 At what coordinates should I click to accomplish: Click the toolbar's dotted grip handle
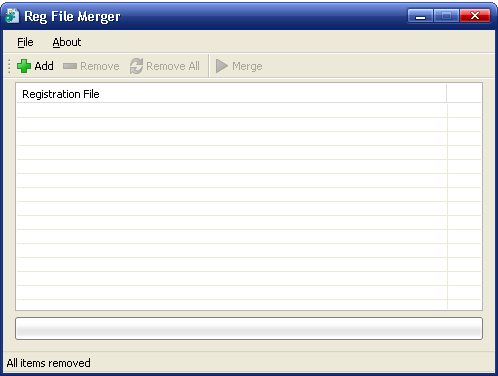click(x=9, y=66)
